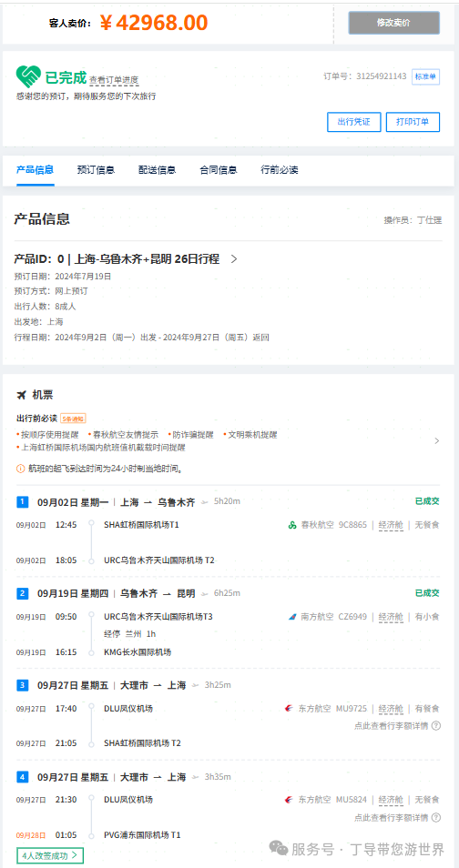Open the 出行凭证 travel voucher button
This screenshot has width=459, height=868.
click(353, 122)
